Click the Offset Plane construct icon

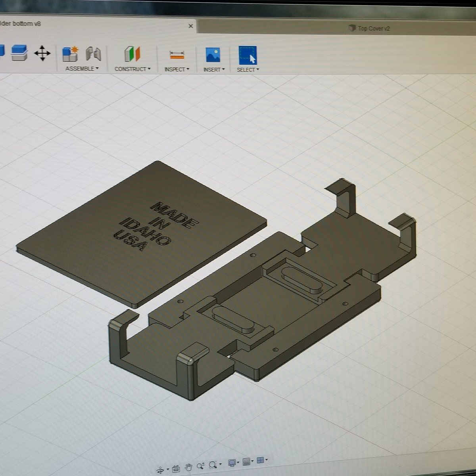132,54
